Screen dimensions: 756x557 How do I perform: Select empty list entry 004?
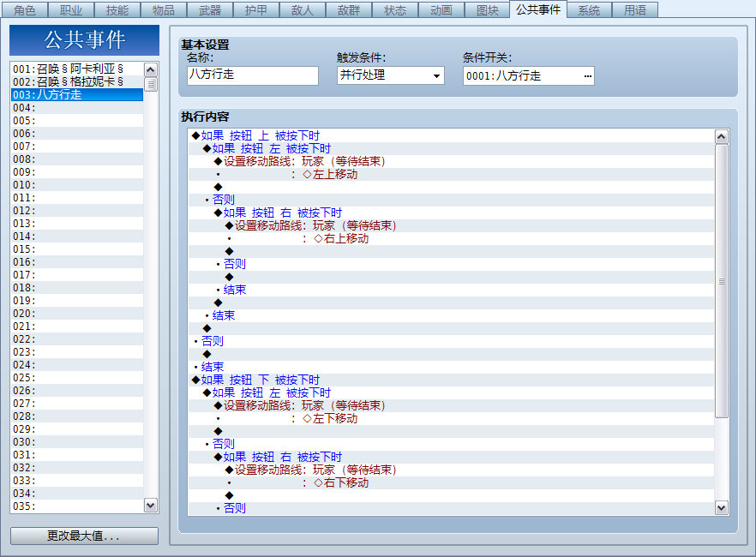[x=77, y=107]
